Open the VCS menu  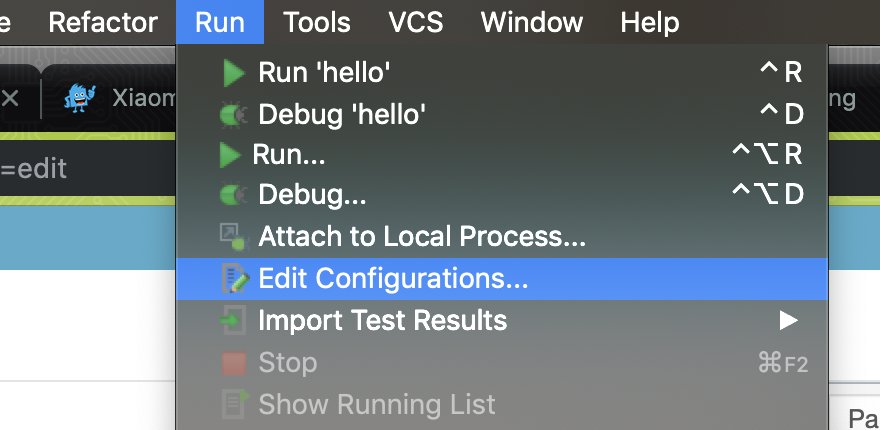(x=415, y=22)
